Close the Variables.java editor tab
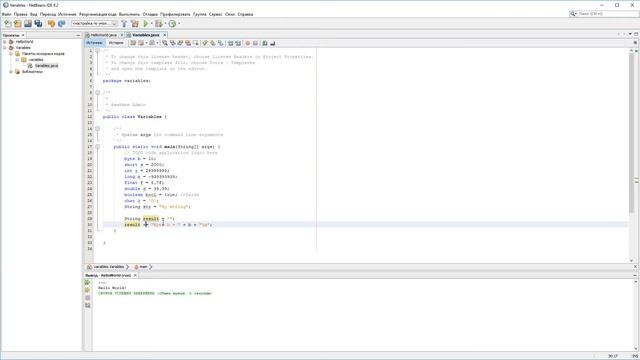Image resolution: width=640 pixels, height=360 pixels. click(x=164, y=35)
